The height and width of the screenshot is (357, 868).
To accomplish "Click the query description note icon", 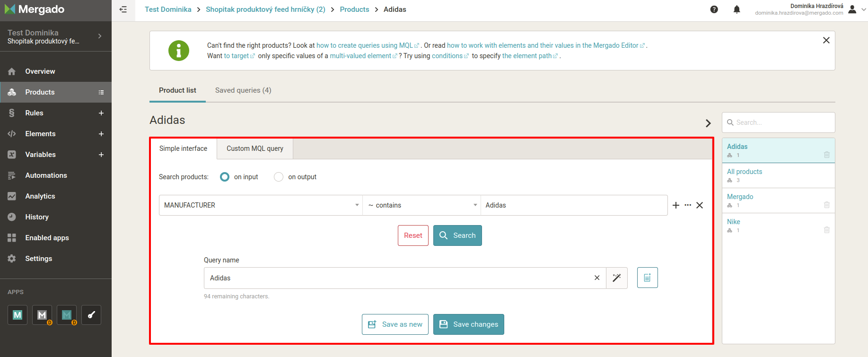I will (x=647, y=278).
